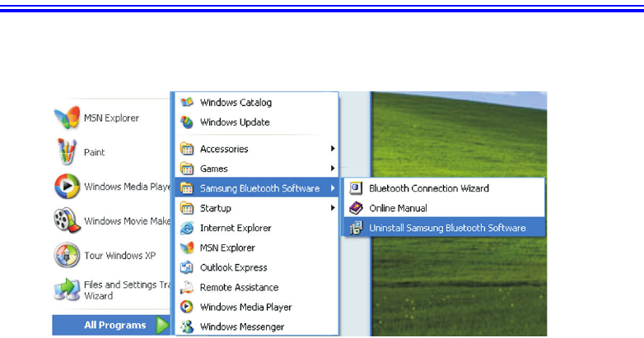Launch Outlook Express from programs menu

257,267
